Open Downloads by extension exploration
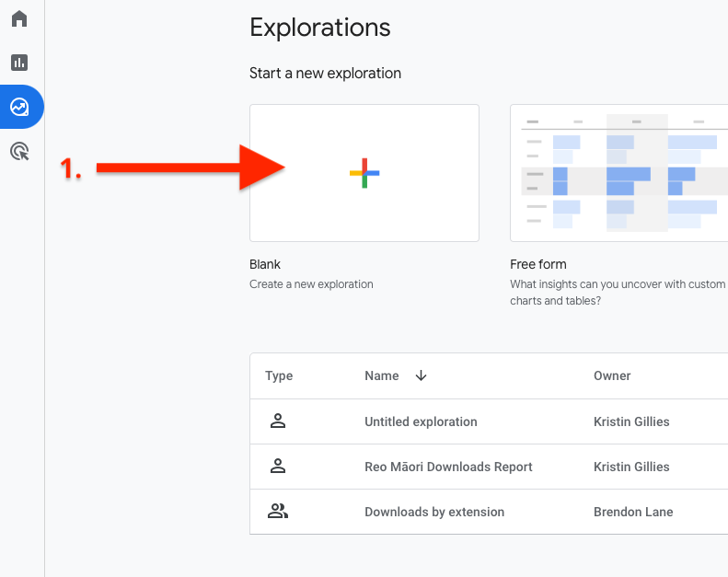The height and width of the screenshot is (577, 728). pyautogui.click(x=434, y=512)
